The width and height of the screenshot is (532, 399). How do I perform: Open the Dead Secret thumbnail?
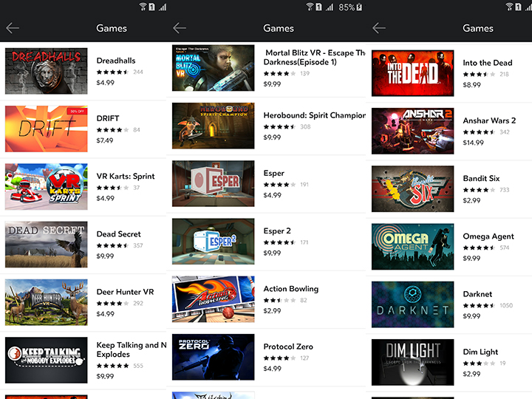46,245
